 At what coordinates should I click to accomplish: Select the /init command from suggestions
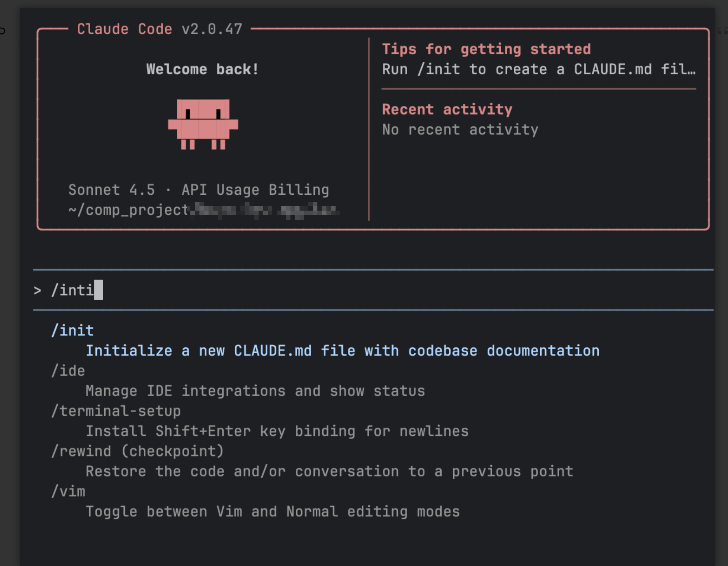click(73, 330)
